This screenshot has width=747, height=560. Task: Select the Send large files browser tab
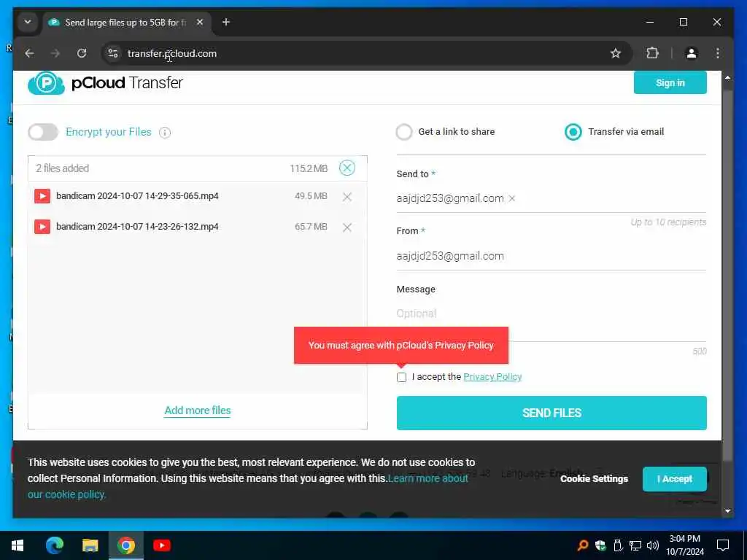coord(126,22)
